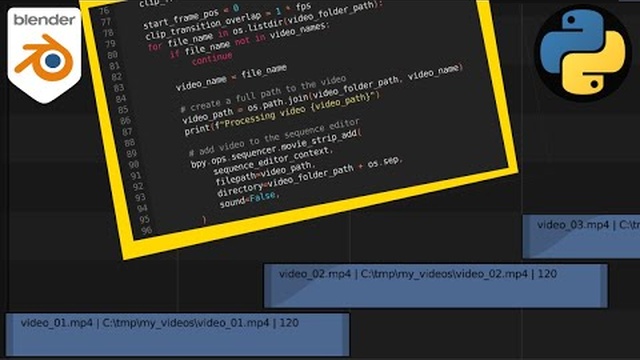Click line number 85 in the gutter
The height and width of the screenshot is (360, 640).
tap(123, 109)
